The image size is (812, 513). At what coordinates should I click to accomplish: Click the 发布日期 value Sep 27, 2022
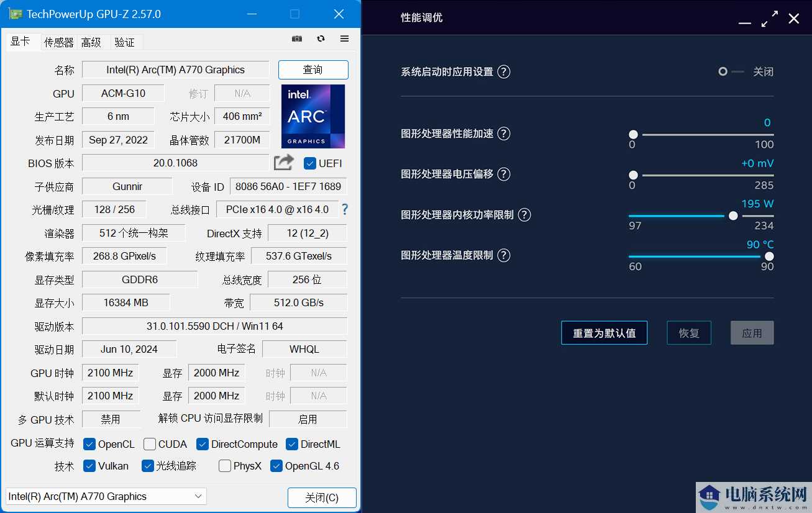(118, 140)
